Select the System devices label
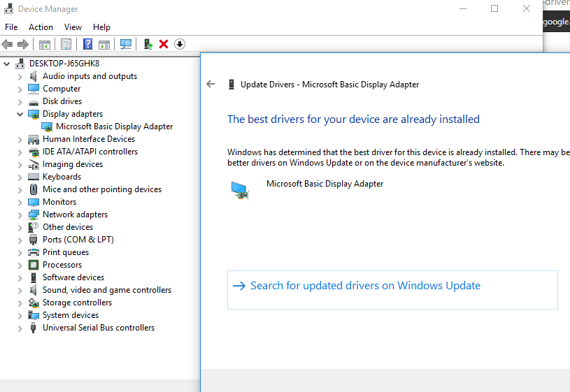This screenshot has height=392, width=570. (x=71, y=315)
